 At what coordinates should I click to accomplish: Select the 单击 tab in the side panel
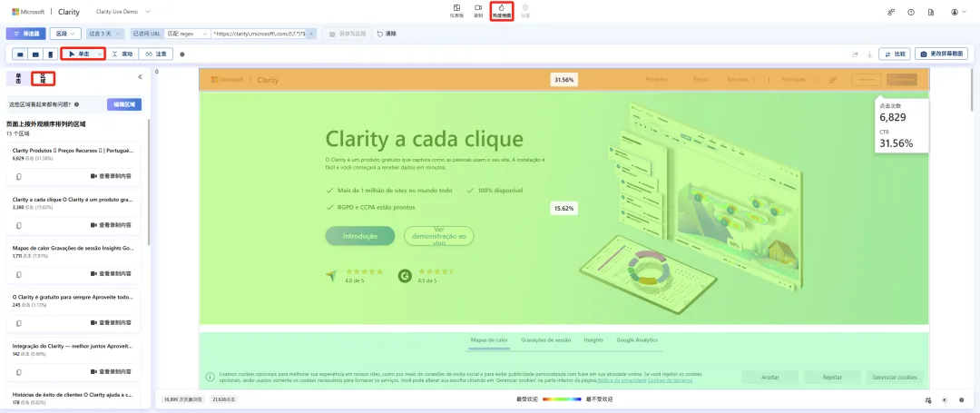[x=18, y=78]
